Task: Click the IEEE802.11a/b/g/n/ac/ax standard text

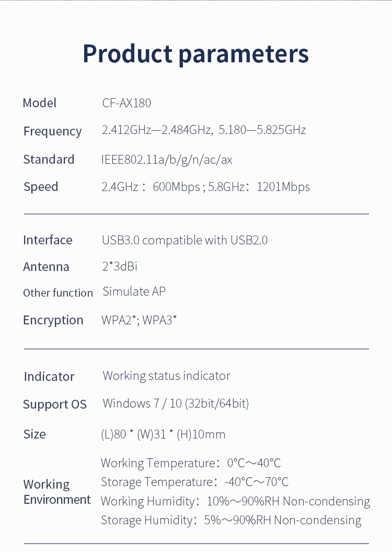Action: point(167,160)
